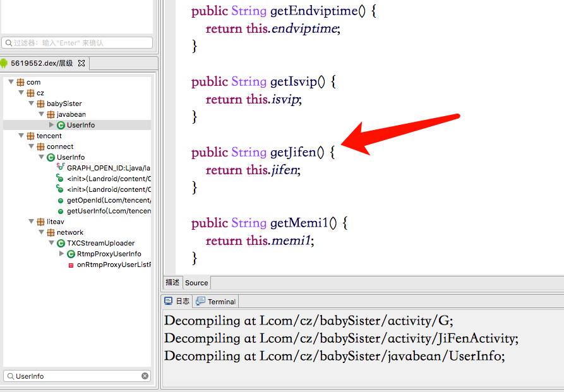Click the 日志 log tab icon
The image size is (564, 392).
169,301
